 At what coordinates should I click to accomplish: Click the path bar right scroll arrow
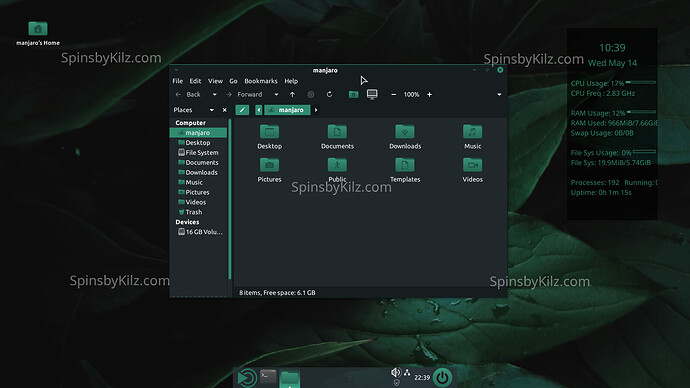pyautogui.click(x=316, y=110)
